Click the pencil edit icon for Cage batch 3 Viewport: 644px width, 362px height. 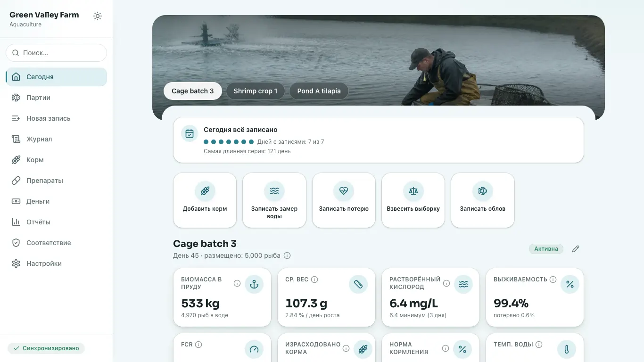point(576,249)
